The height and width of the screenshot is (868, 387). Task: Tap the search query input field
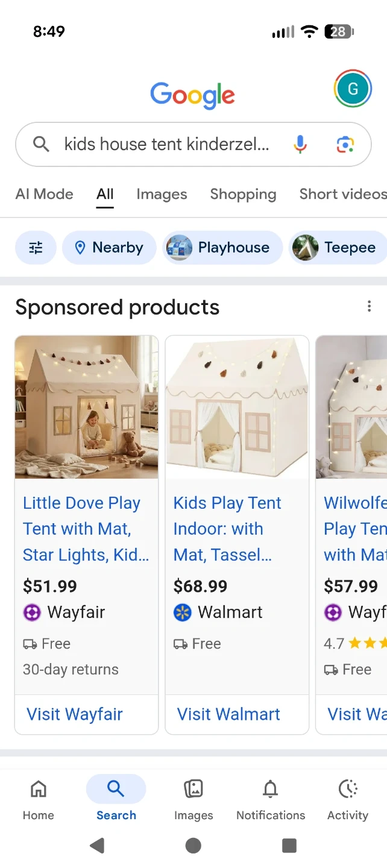pyautogui.click(x=166, y=144)
